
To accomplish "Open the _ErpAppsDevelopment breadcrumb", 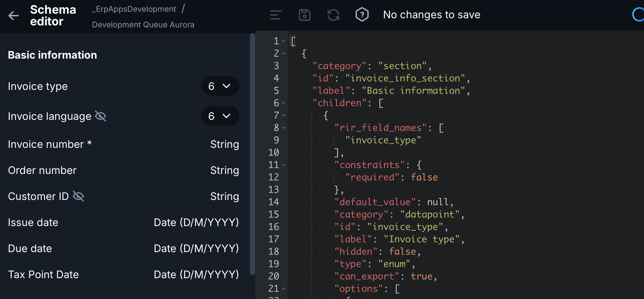I will (x=134, y=9).
